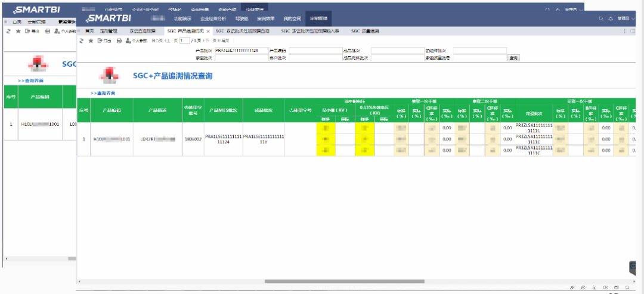
Task: Click the SMARTBI logo in back window
Action: point(36,10)
